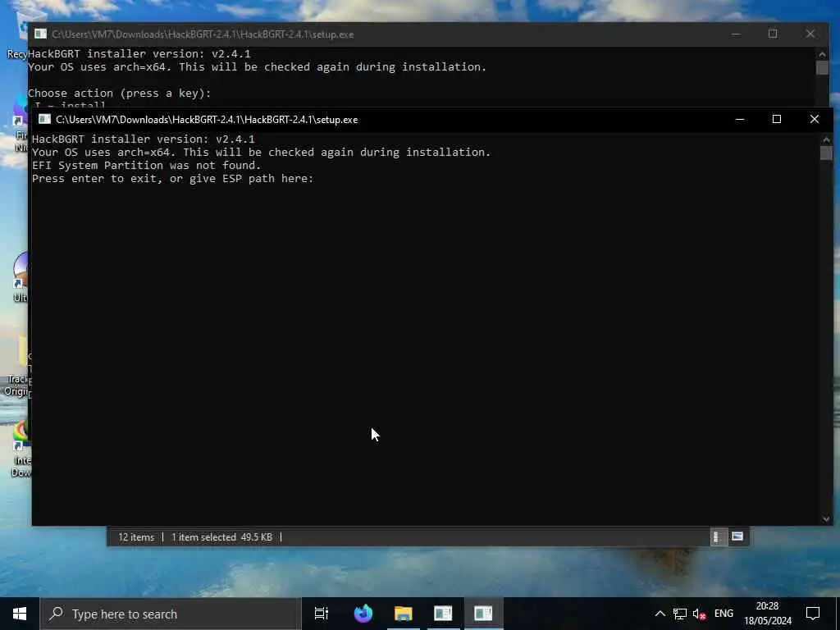Screen dimensions: 840x630
Task: Click '1 item selected 49.5 KB' status text
Action: [221, 537]
